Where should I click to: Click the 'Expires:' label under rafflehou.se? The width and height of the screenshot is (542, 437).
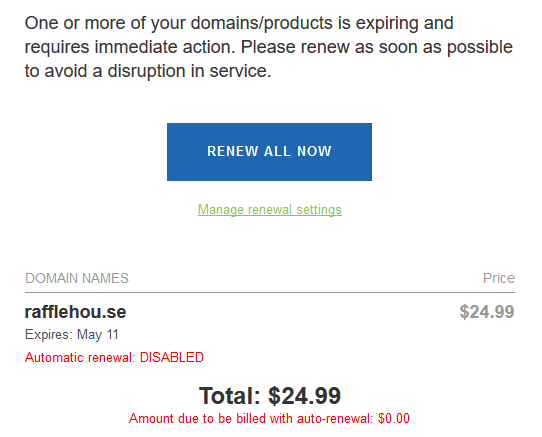[x=49, y=335]
